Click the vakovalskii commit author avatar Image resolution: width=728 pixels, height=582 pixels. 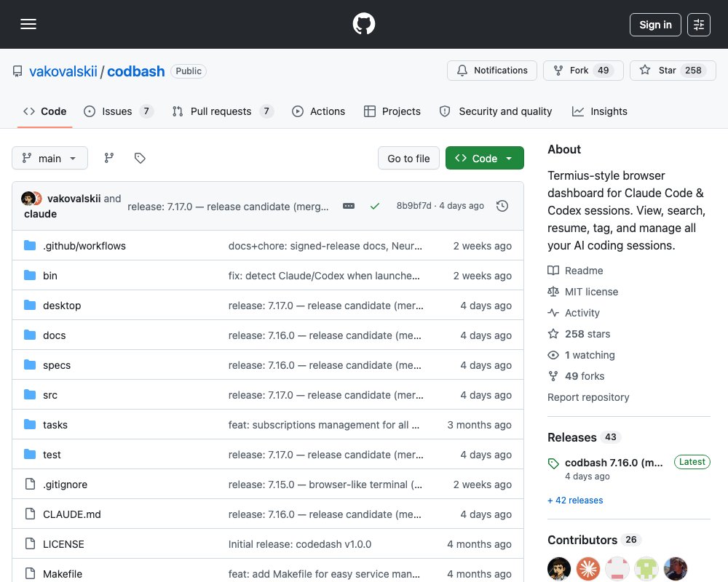(28, 199)
